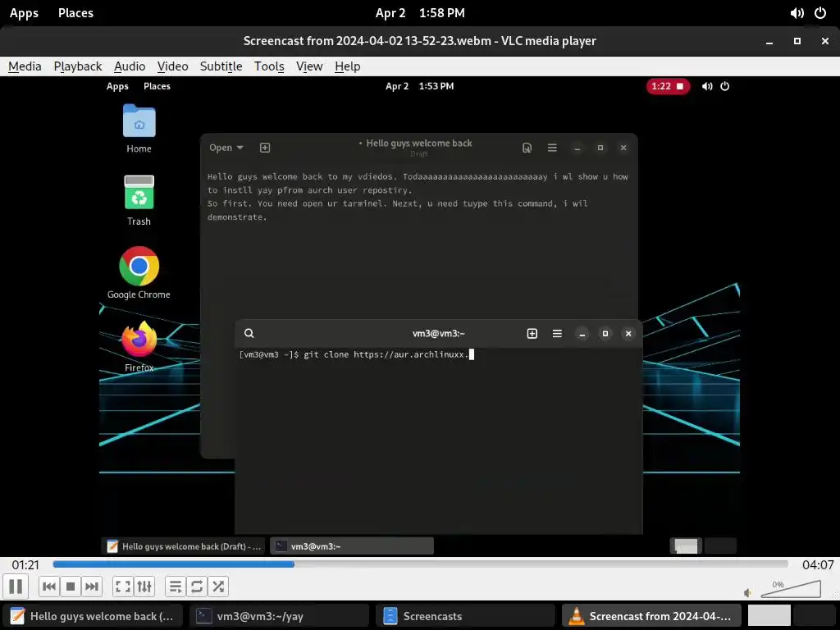This screenshot has height=630, width=840.
Task: Click the second workspace switcher box
Action: 815,615
